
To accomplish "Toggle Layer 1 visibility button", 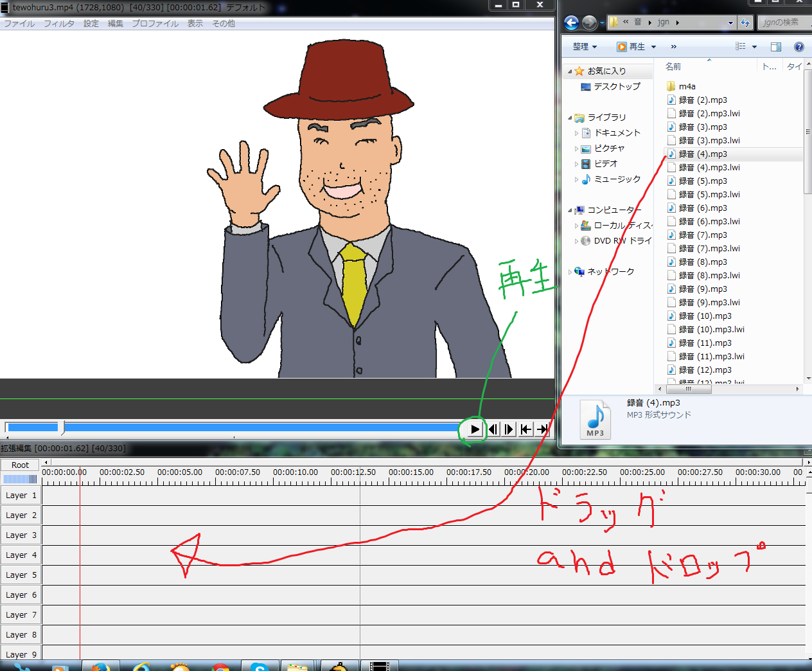I will [21, 496].
